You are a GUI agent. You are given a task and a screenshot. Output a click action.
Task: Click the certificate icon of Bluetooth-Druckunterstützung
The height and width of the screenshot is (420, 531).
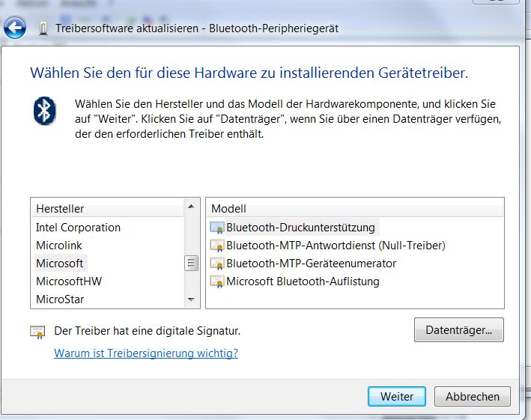pos(217,228)
